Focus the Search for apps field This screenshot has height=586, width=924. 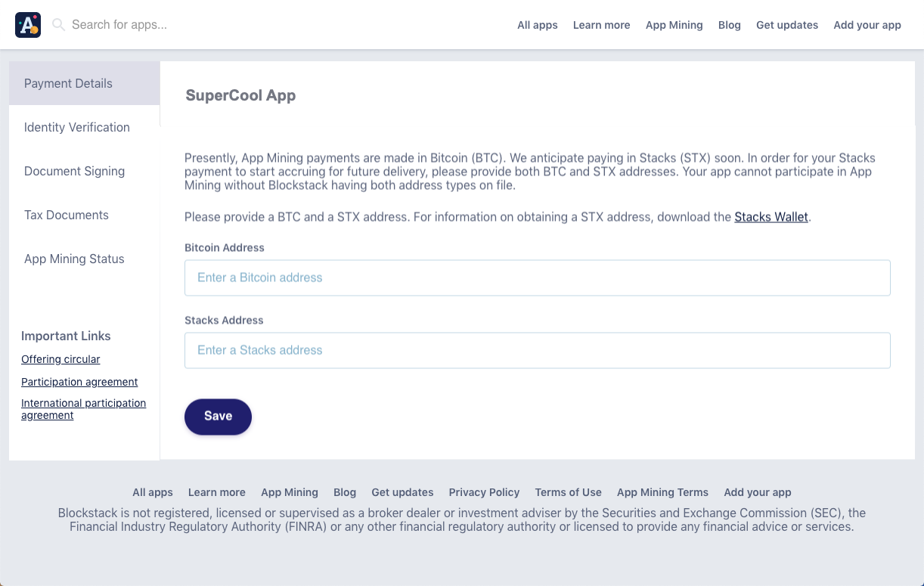point(227,25)
